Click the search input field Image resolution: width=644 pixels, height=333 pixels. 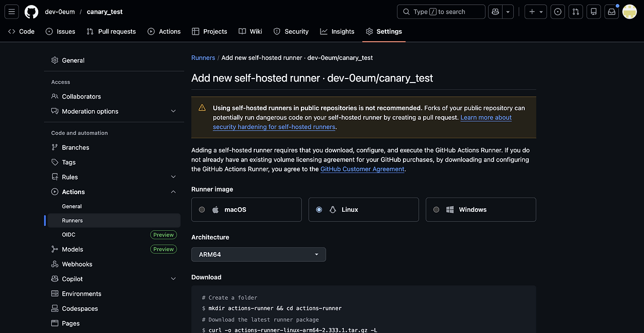point(441,12)
